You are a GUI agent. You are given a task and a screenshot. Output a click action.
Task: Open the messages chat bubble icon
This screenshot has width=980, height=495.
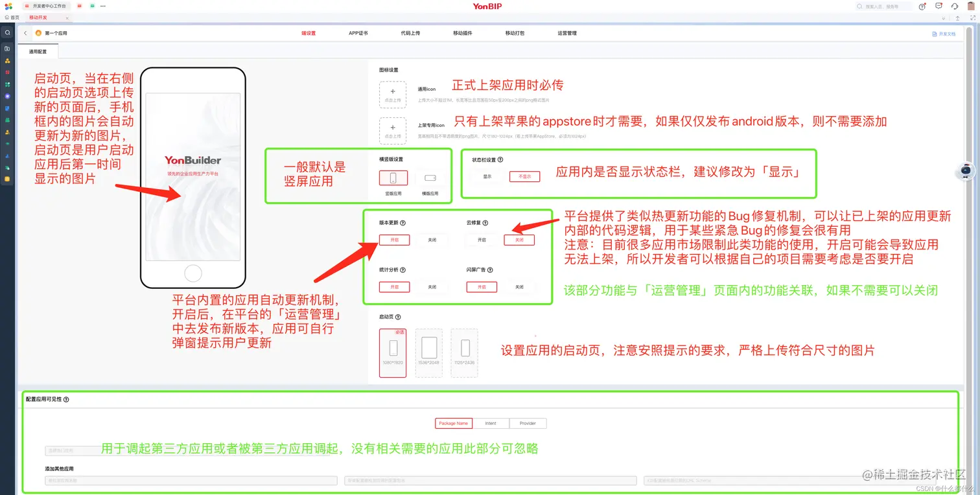pos(939,6)
